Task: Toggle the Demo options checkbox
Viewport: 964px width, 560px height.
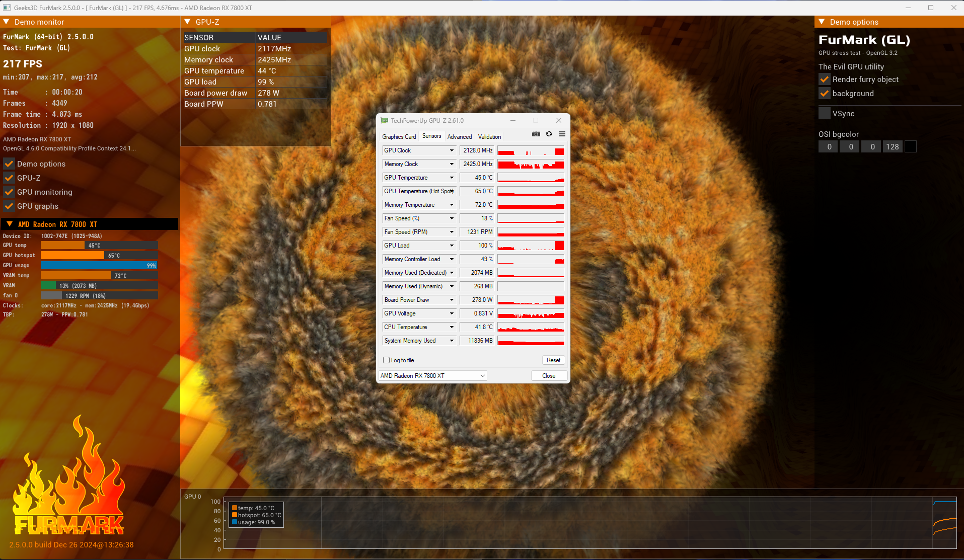Action: point(9,164)
